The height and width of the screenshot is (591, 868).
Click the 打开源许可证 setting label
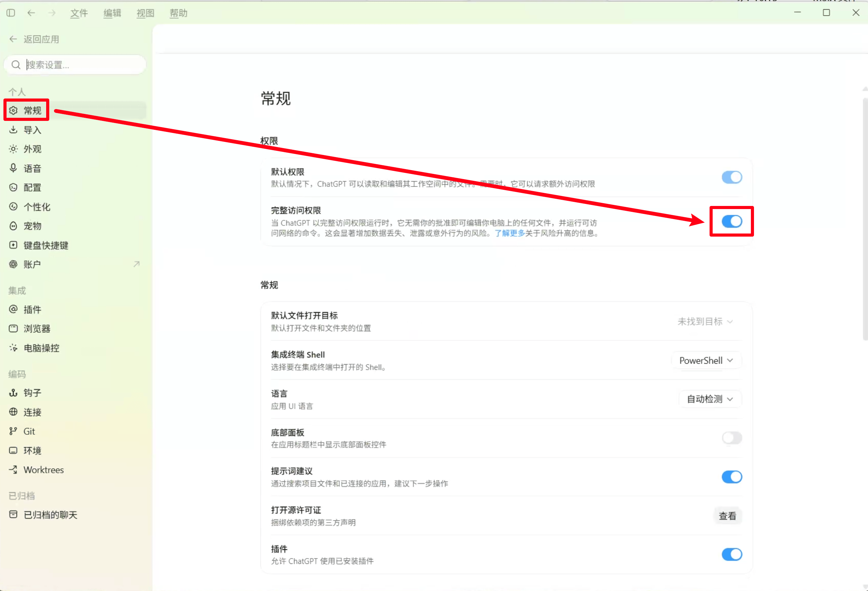click(296, 510)
